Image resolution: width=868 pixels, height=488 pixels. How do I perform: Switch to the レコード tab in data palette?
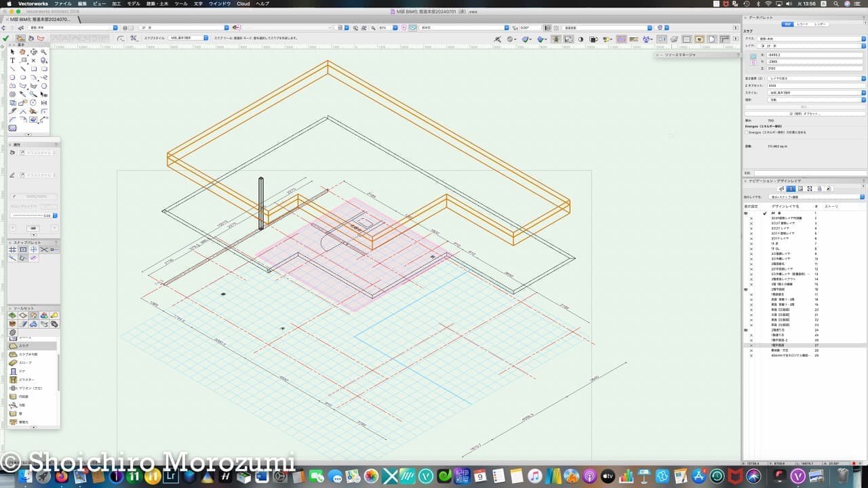pyautogui.click(x=802, y=24)
